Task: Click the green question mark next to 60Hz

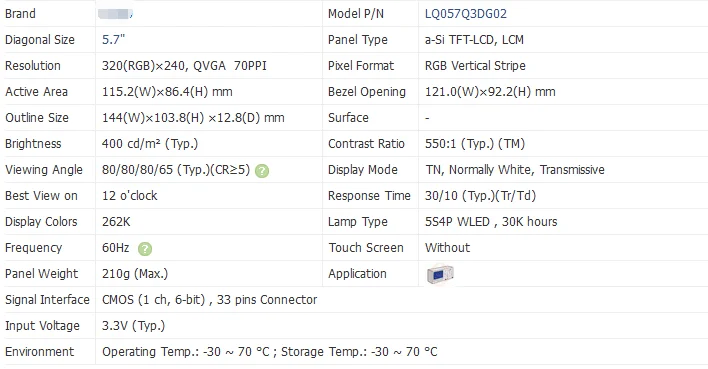Action: (145, 249)
